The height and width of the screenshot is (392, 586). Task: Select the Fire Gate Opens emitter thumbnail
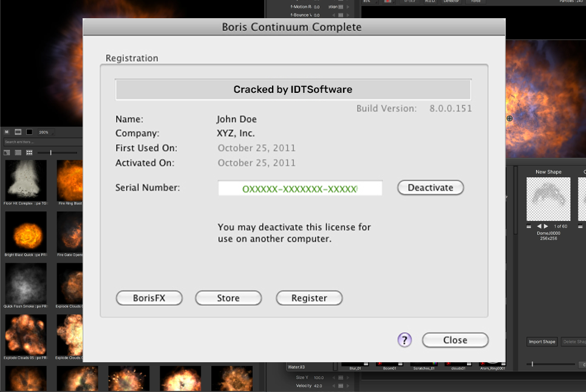70,232
